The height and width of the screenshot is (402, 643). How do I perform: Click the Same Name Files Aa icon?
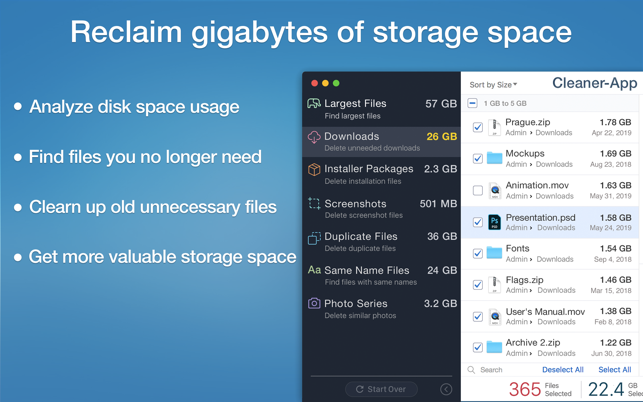(x=314, y=270)
